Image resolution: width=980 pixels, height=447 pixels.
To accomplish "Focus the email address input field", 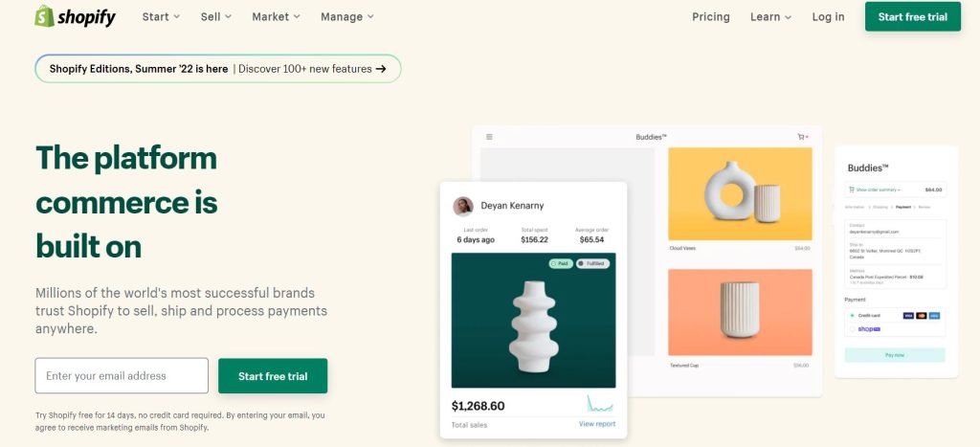I will (122, 376).
